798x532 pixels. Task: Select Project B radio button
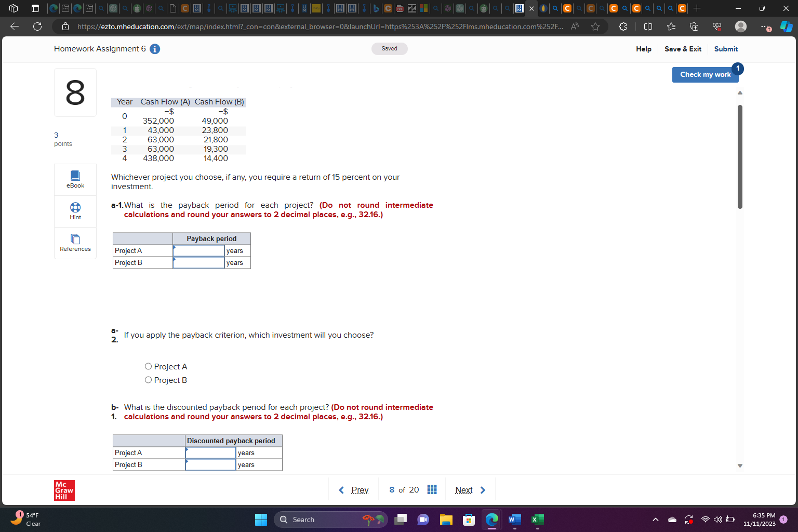(x=148, y=380)
